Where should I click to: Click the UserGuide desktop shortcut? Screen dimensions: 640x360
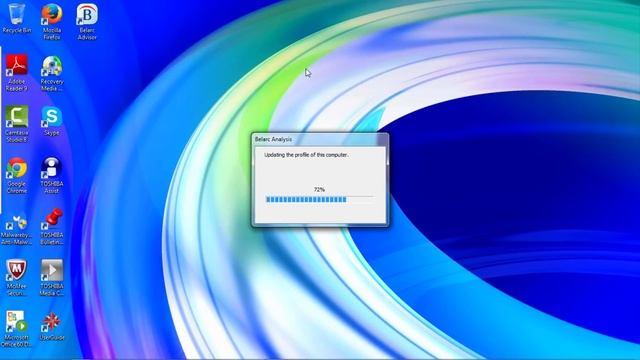tap(52, 326)
